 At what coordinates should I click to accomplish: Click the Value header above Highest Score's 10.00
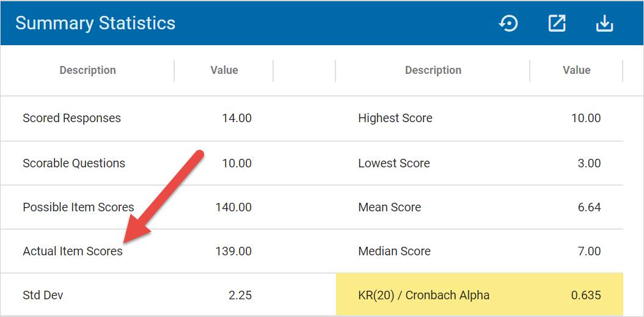pyautogui.click(x=576, y=70)
